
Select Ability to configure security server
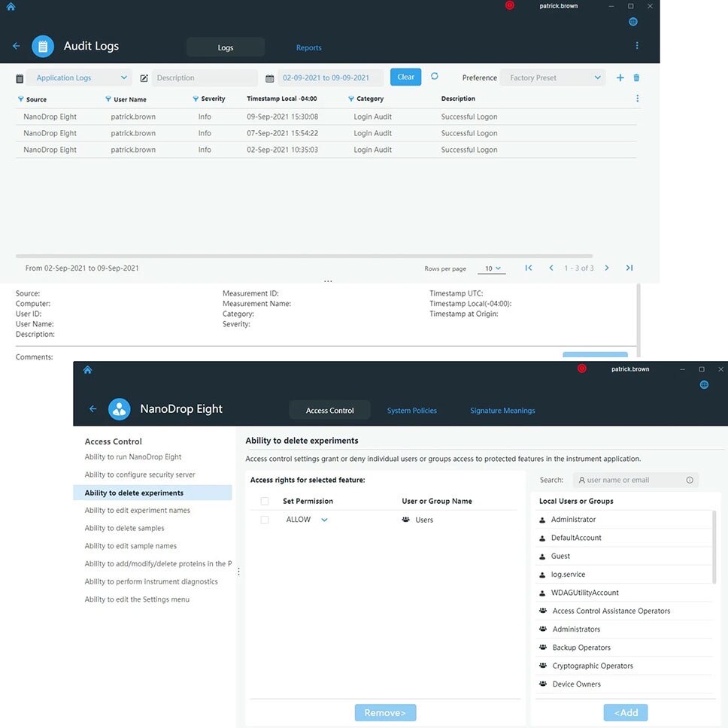coord(140,475)
